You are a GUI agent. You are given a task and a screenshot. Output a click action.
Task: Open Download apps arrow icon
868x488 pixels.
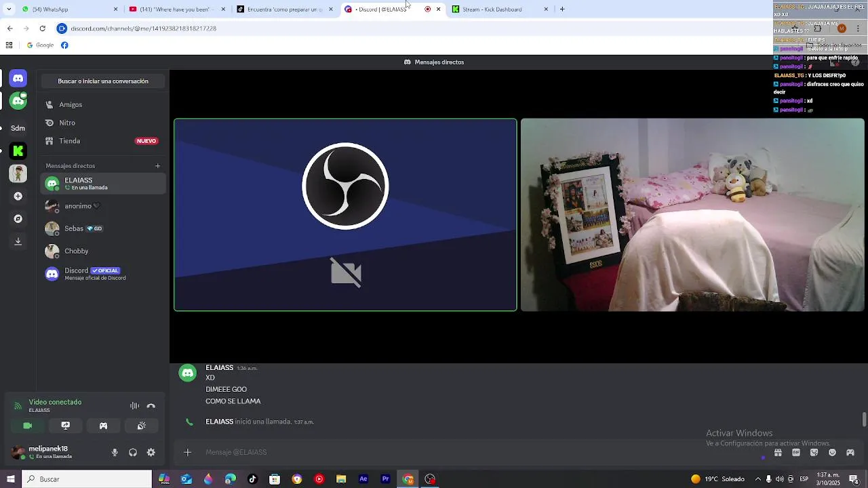(x=18, y=241)
